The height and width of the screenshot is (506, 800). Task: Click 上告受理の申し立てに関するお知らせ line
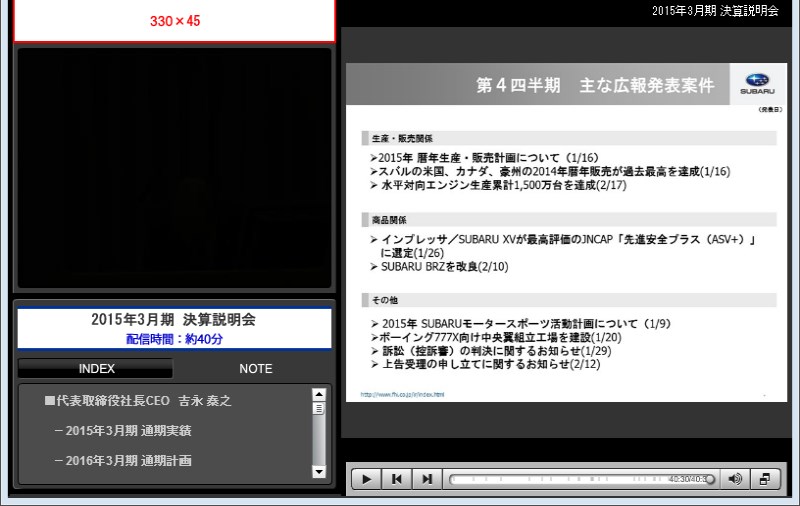click(485, 364)
